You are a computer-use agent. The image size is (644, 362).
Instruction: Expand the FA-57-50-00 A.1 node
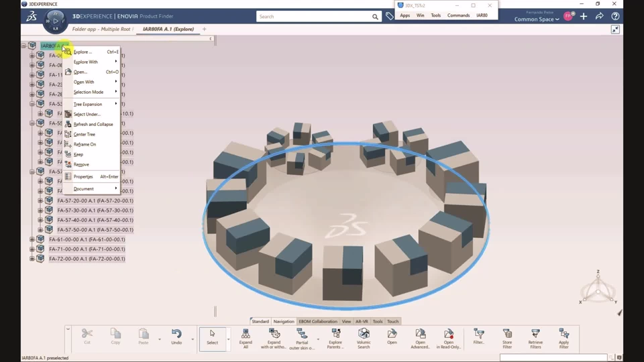40,230
